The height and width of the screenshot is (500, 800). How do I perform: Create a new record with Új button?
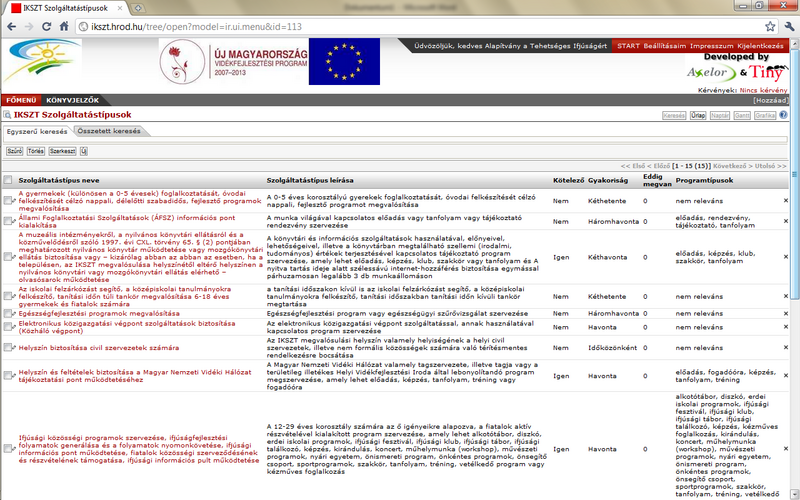pos(84,151)
